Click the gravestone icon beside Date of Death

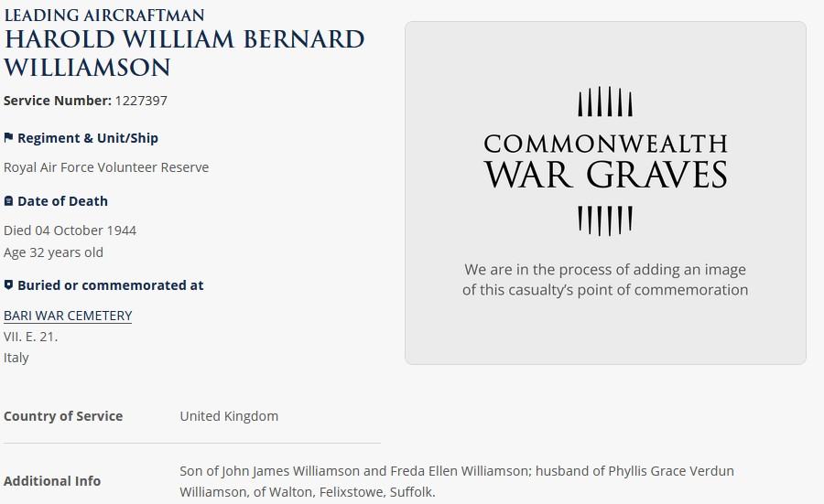(x=8, y=201)
